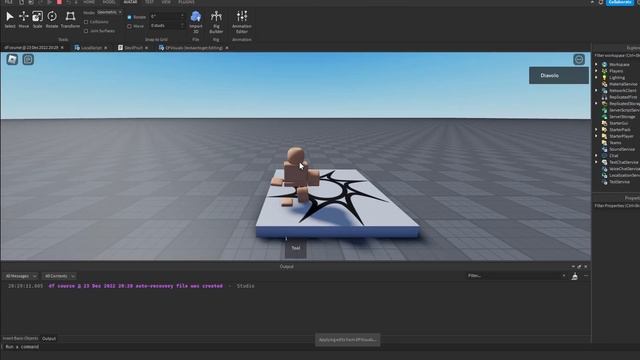Click the Output Filter field

click(x=516, y=276)
